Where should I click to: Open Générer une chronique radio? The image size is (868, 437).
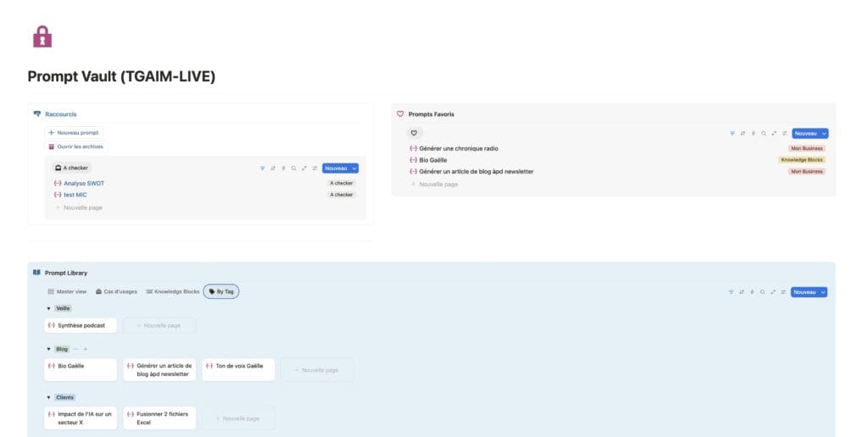[459, 148]
